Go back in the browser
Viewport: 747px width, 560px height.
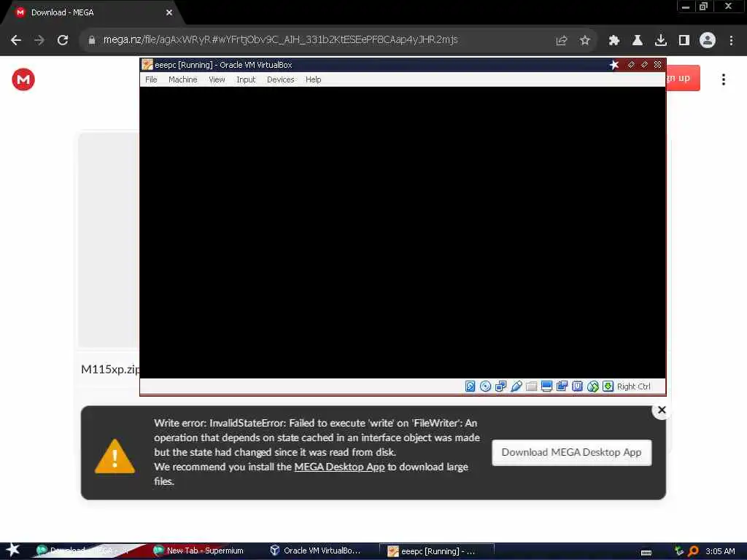tap(16, 40)
